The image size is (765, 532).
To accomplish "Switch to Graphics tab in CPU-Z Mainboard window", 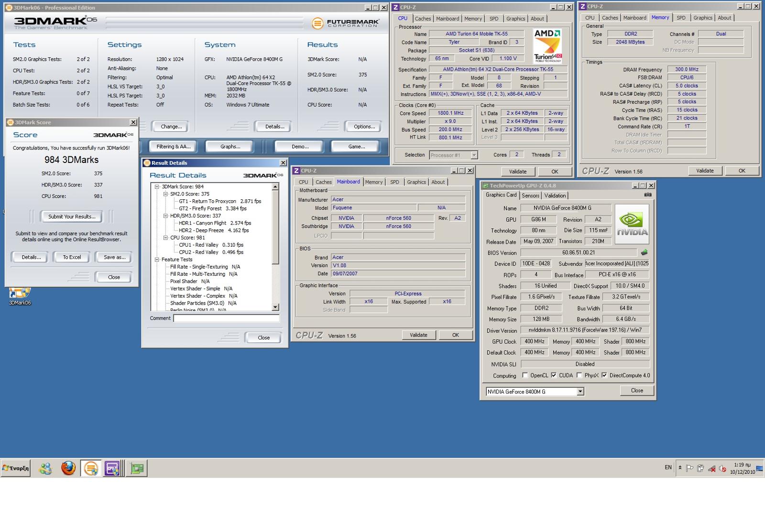I will pyautogui.click(x=416, y=182).
